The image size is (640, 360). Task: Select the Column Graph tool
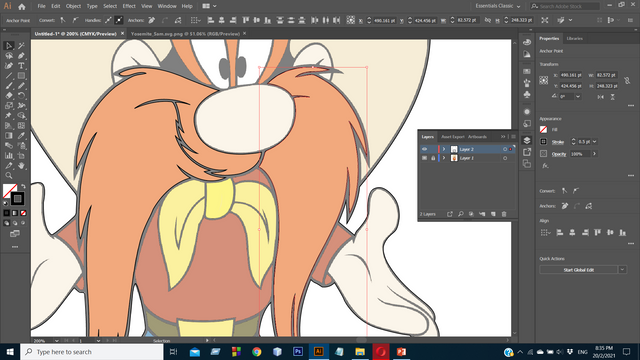(x=9, y=156)
